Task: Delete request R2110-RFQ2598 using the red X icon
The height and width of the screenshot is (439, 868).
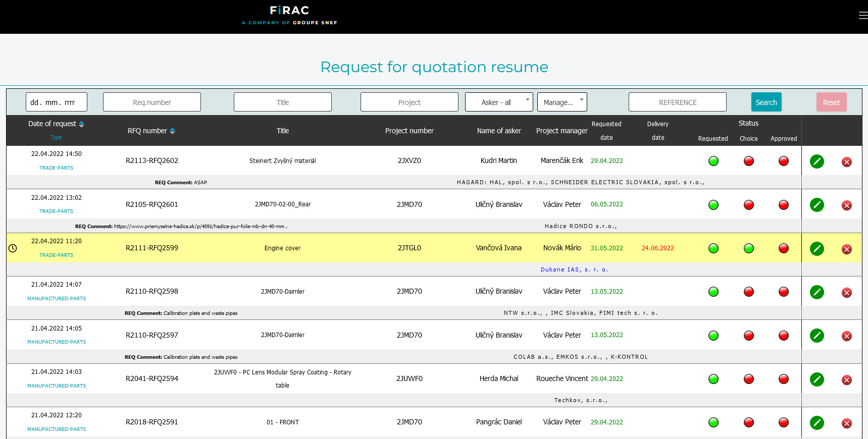Action: [846, 293]
